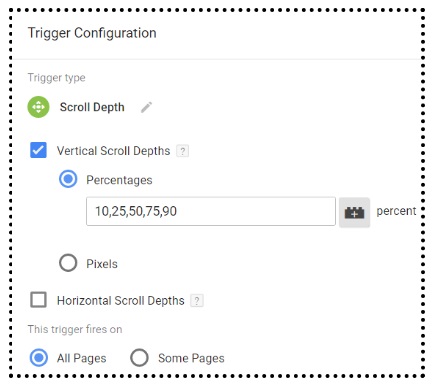Screen dimensions: 434x385
Task: Click the percentages field containing 10,25,50,75,90
Action: coord(211,211)
